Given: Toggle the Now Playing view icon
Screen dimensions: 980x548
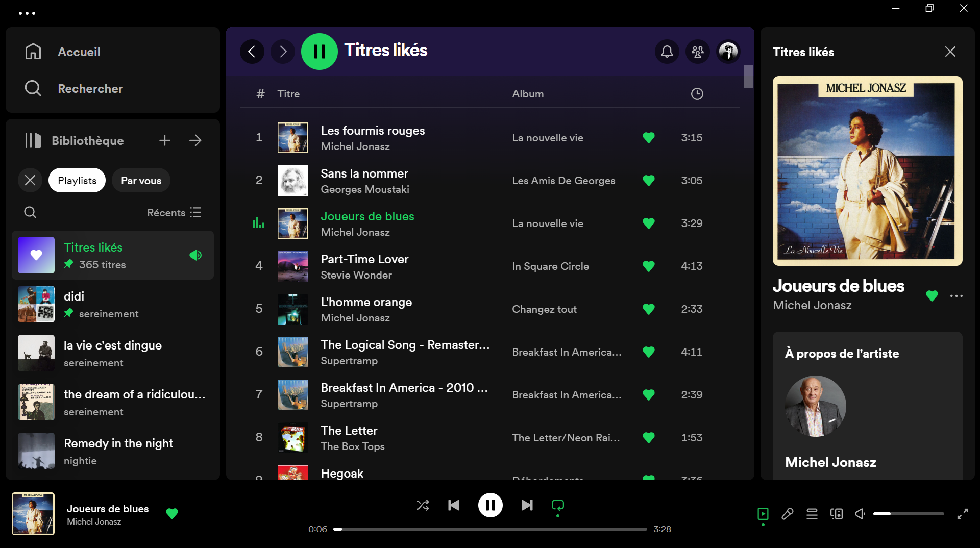Looking at the screenshot, I should [763, 514].
